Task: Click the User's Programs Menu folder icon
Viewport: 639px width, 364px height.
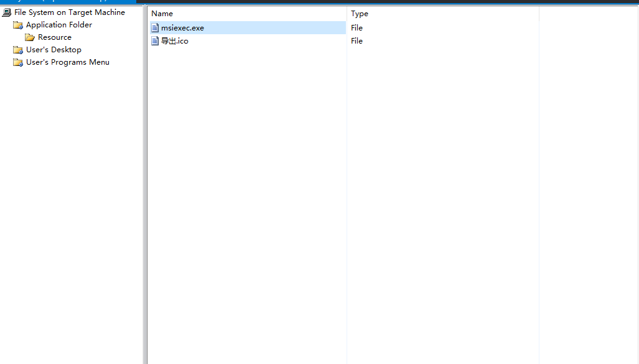Action: tap(18, 62)
